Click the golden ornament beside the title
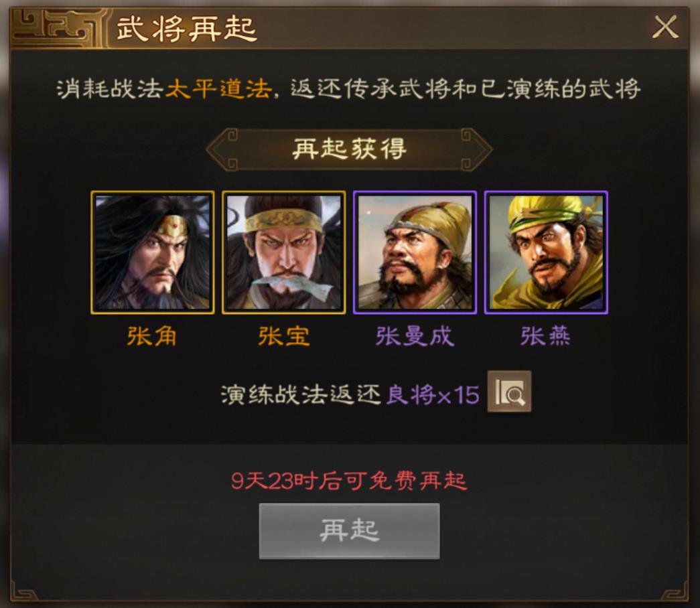700x608 pixels. (x=58, y=27)
